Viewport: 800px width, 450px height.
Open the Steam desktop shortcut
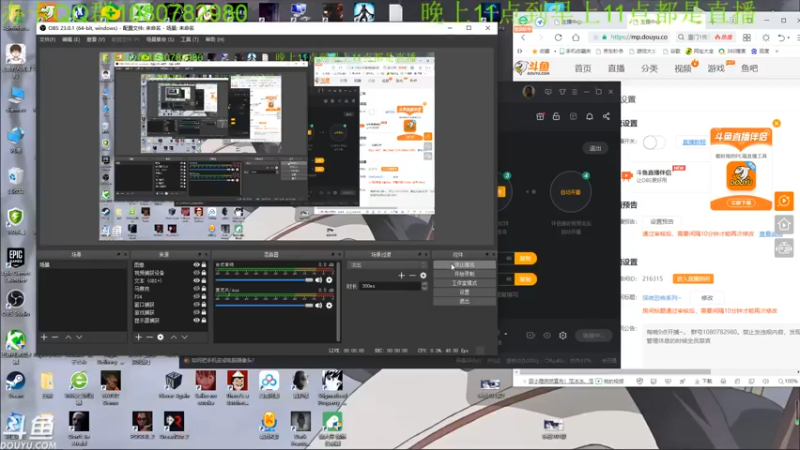tap(15, 384)
